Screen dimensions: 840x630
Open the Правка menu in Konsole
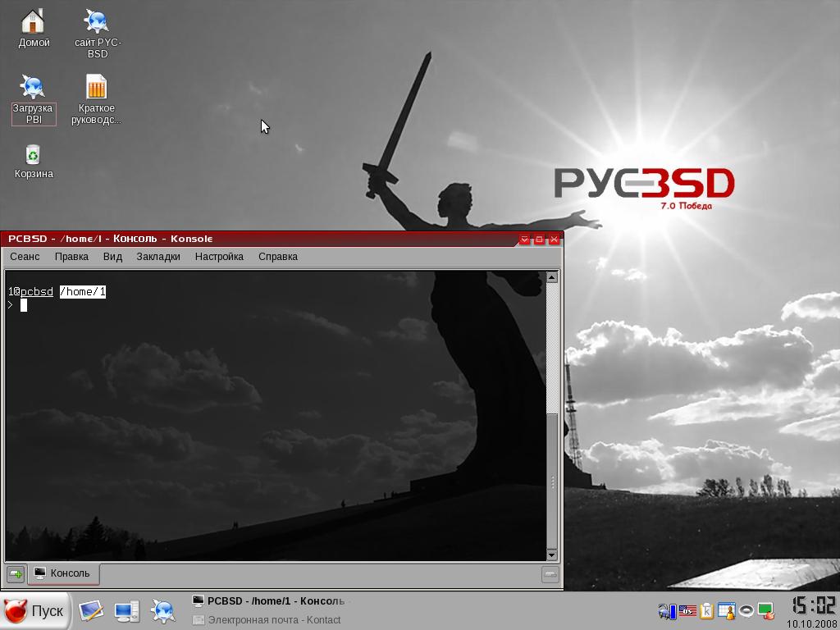point(71,257)
